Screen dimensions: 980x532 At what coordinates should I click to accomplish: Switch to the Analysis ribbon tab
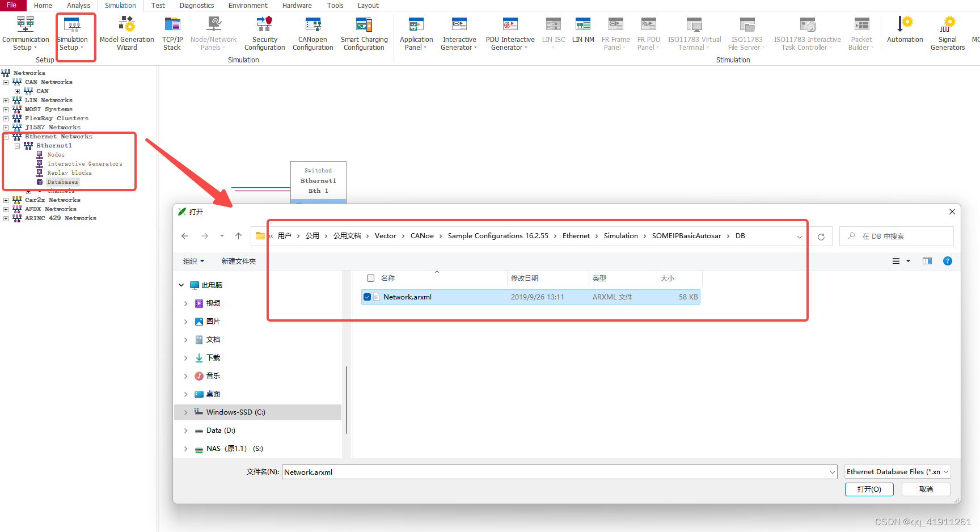pyautogui.click(x=79, y=5)
